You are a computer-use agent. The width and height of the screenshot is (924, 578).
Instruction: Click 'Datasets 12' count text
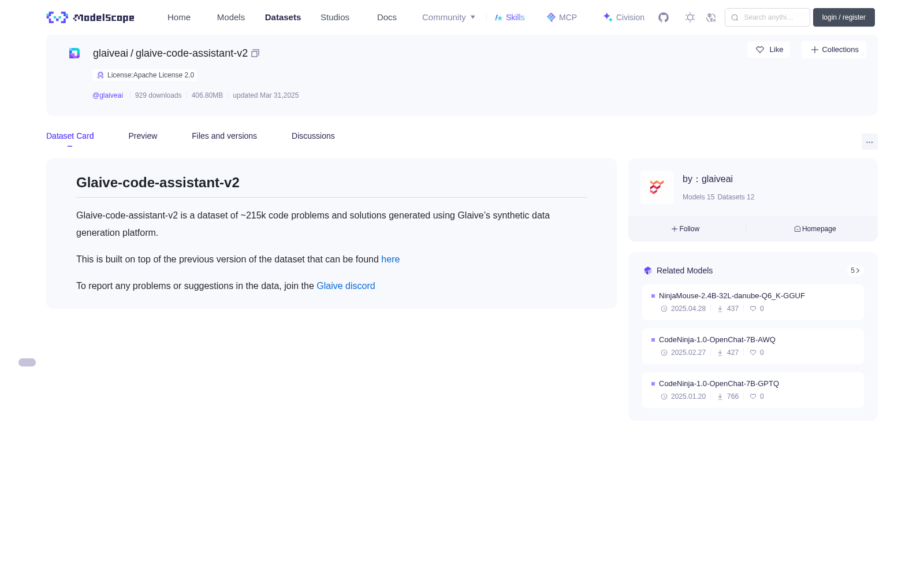coord(736,197)
